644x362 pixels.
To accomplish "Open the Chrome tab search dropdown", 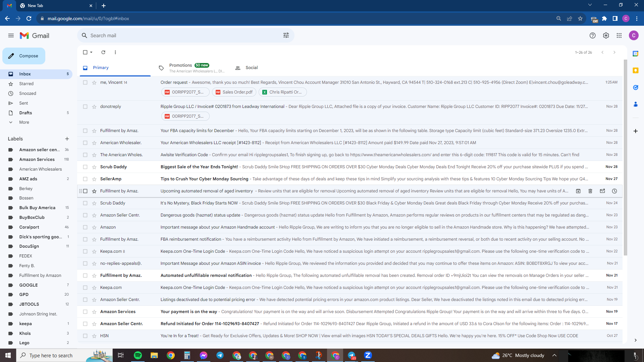I will pos(590,5).
